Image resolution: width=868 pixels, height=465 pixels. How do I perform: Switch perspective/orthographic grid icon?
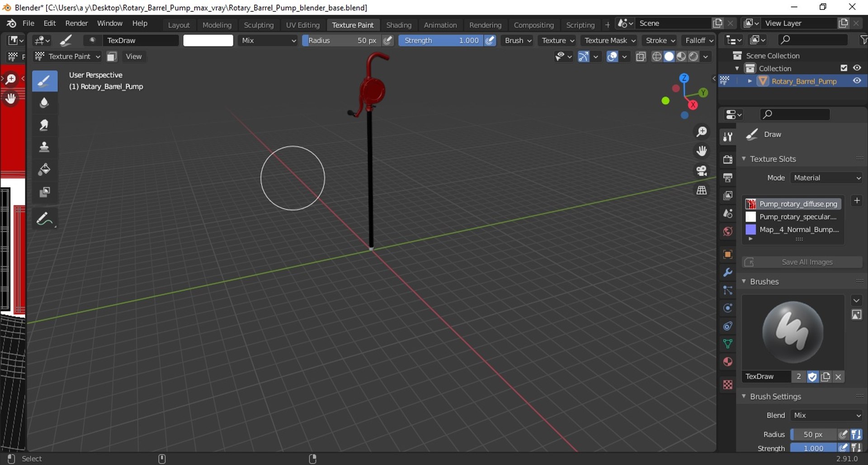(x=702, y=190)
